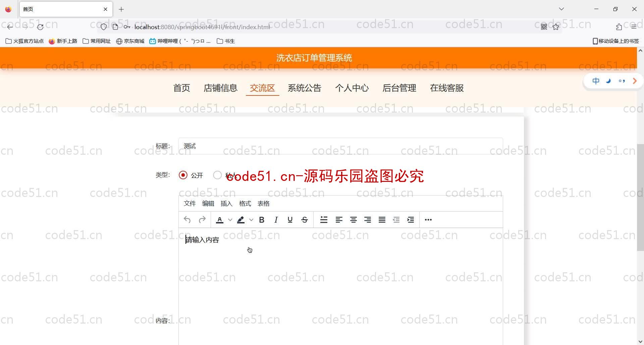The image size is (644, 345).
Task: Open line height tool
Action: click(x=324, y=220)
